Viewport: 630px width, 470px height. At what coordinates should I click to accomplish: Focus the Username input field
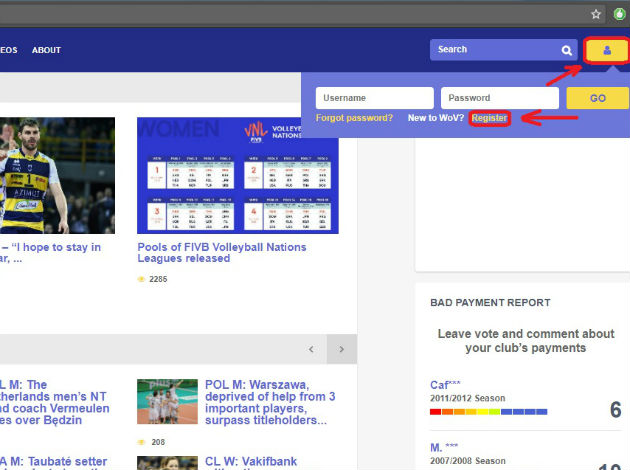(374, 98)
